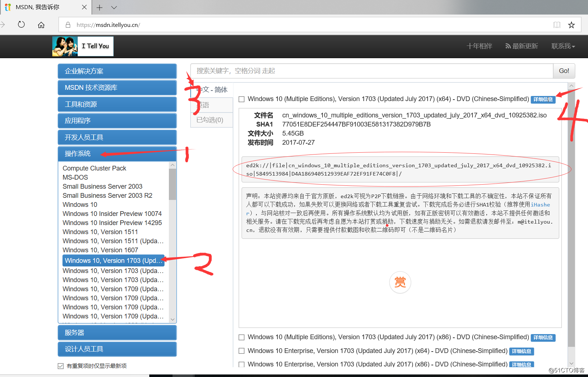
Task: Click the keyword search input box
Action: [x=372, y=71]
